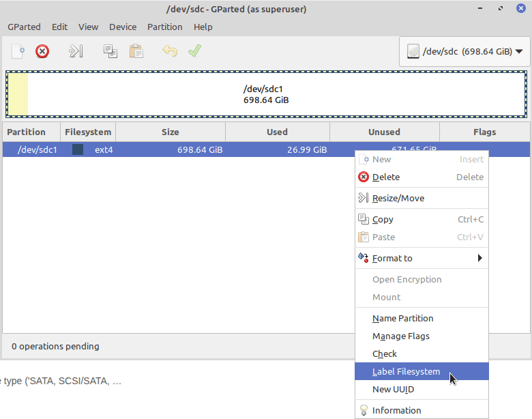
Task: Select Label Filesystem from context menu
Action: [406, 372]
